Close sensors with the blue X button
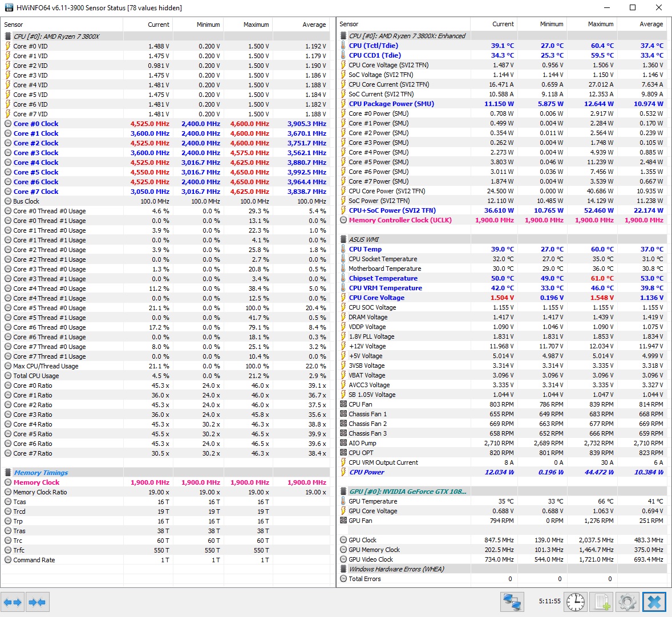The width and height of the screenshot is (672, 617). point(654,602)
